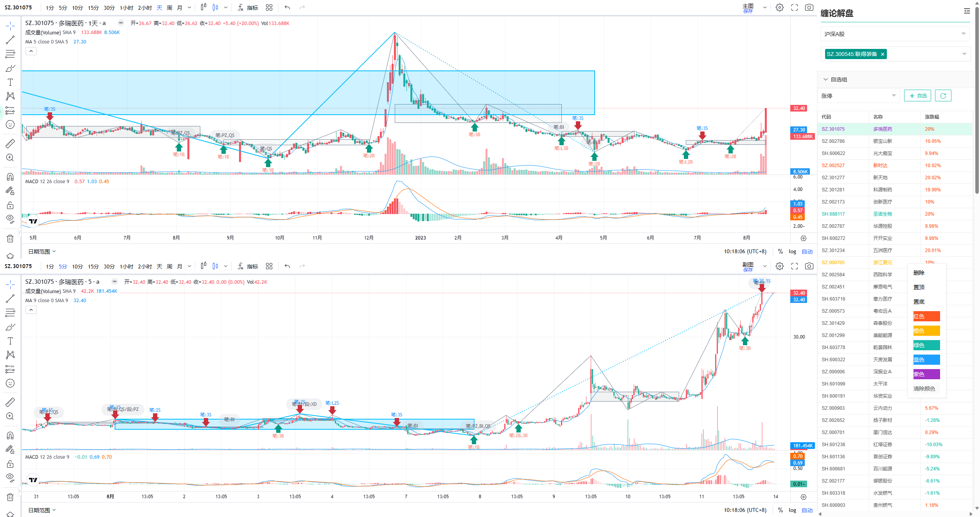
Task: Click the + 自选 button
Action: click(x=918, y=95)
